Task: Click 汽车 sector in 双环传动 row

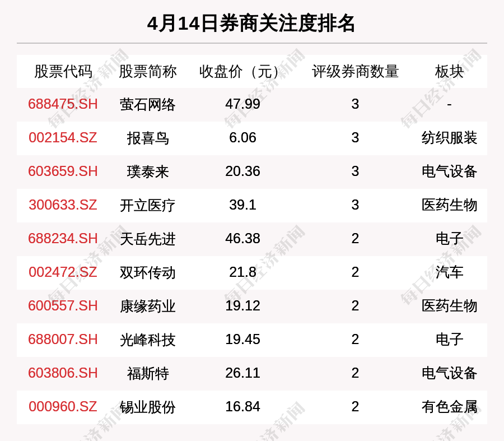Action: point(449,272)
